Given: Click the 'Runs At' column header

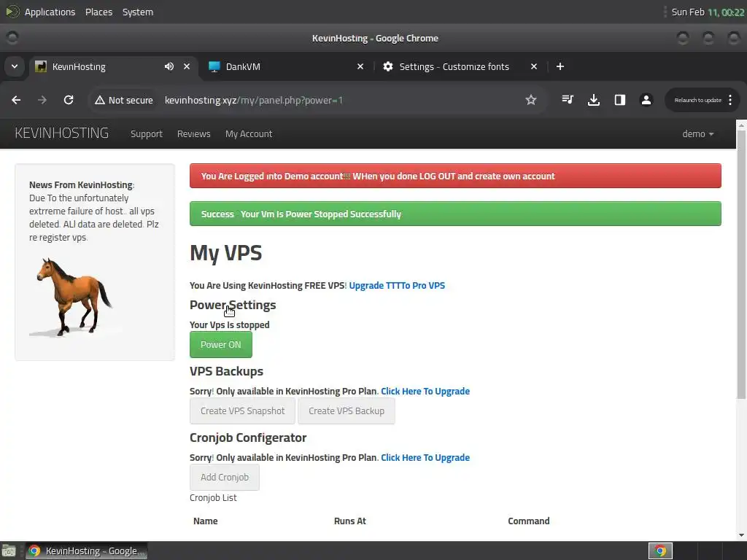Looking at the screenshot, I should point(349,521).
